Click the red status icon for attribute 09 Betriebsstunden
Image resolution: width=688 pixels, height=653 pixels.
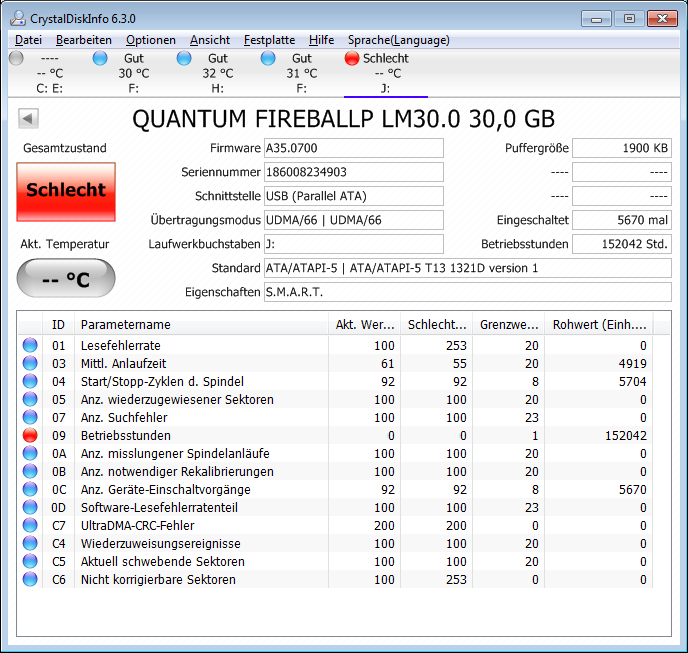pyautogui.click(x=30, y=435)
